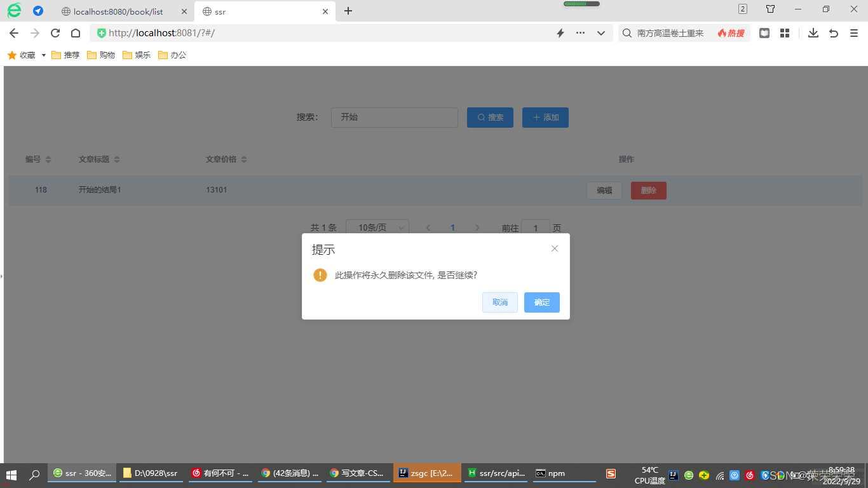868x488 pixels.
Task: Click the CPU温度 54℃ indicator
Action: point(649,475)
